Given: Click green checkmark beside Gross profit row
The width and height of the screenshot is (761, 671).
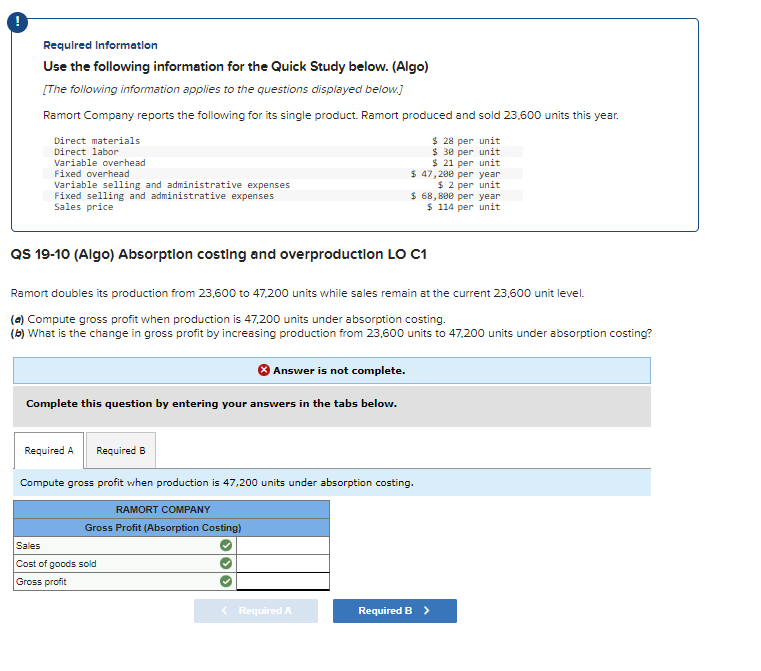Looking at the screenshot, I should tap(226, 581).
